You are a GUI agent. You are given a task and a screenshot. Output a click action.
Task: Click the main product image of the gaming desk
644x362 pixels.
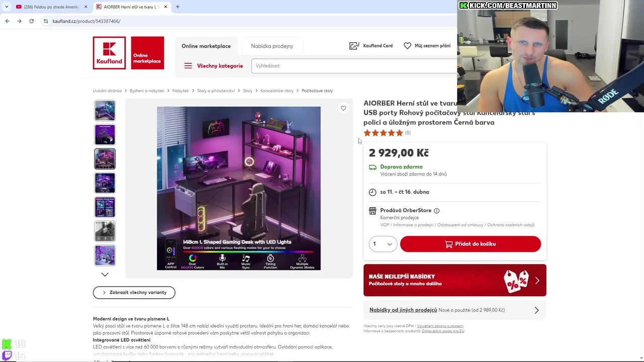tap(238, 188)
